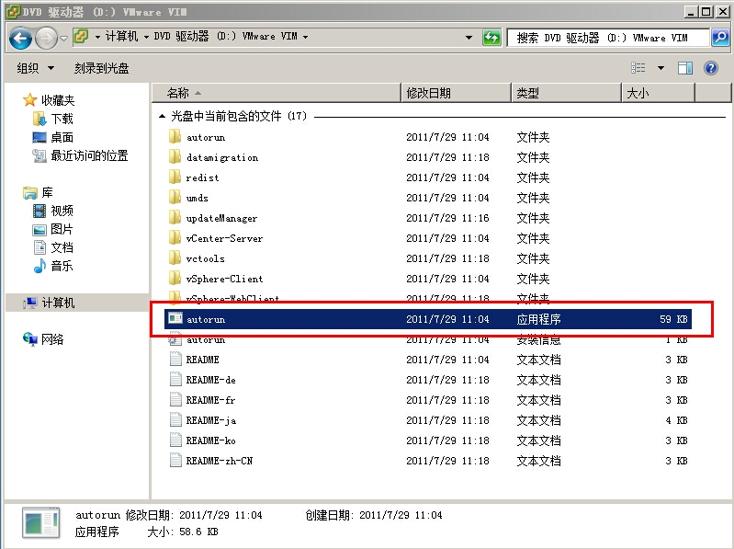Click the 2011/7/29 11:16 date of updateManager
Viewport: 734px width, 549px height.
pos(448,218)
